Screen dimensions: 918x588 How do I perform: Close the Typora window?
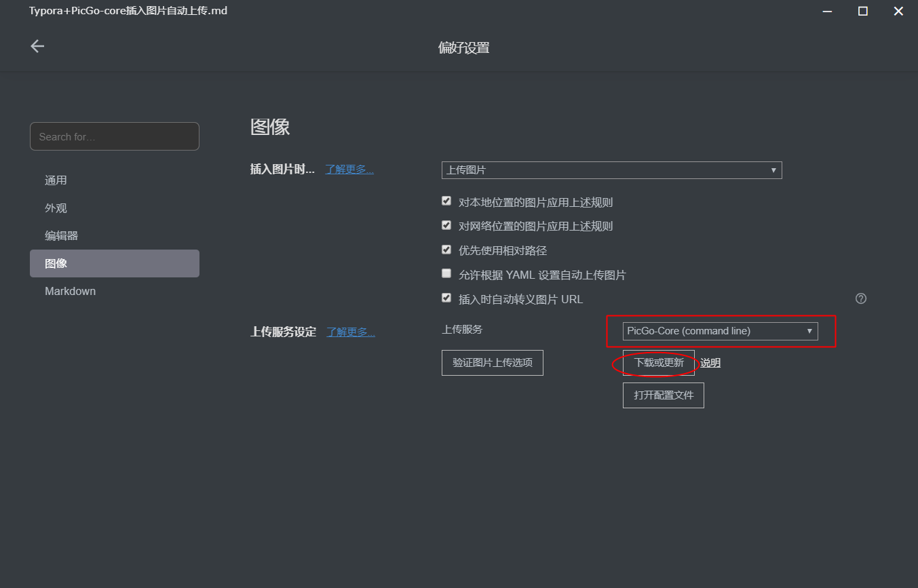tap(898, 11)
